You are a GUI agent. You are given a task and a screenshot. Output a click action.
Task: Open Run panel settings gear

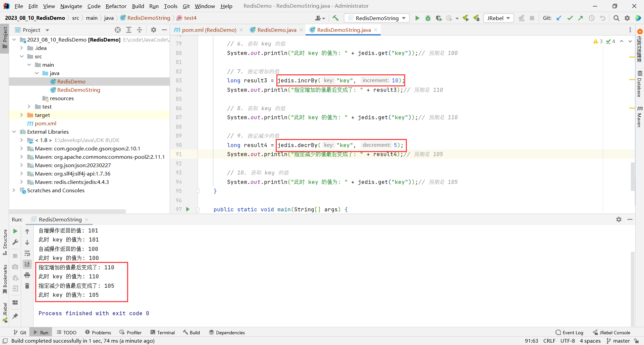coord(619,219)
